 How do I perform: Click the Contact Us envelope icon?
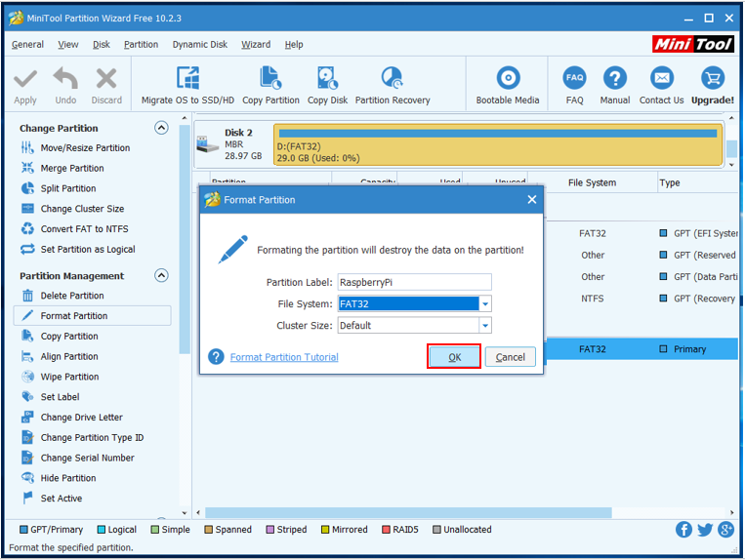point(661,78)
